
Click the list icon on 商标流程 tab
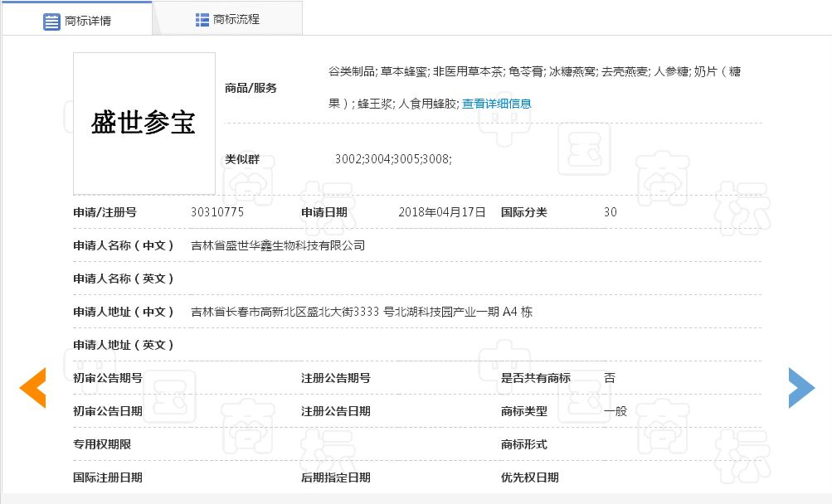pyautogui.click(x=202, y=19)
